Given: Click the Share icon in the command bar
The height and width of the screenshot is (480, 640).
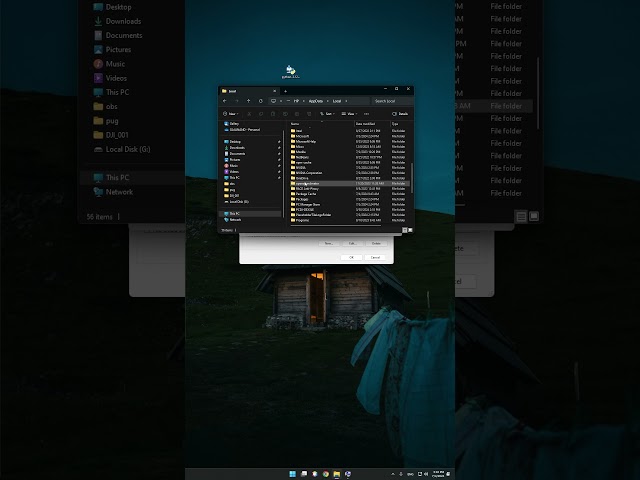Looking at the screenshot, I should (x=297, y=114).
